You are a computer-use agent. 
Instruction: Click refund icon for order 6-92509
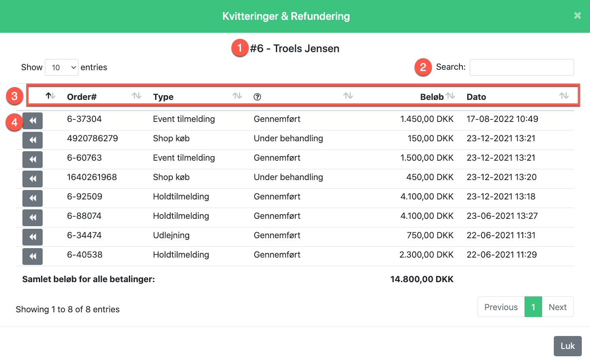32,199
